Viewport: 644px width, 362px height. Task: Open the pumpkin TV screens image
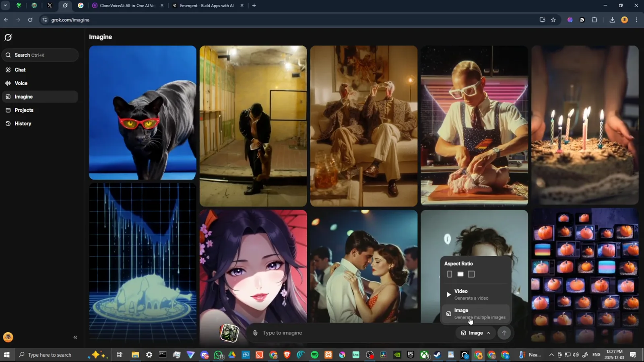pyautogui.click(x=585, y=276)
